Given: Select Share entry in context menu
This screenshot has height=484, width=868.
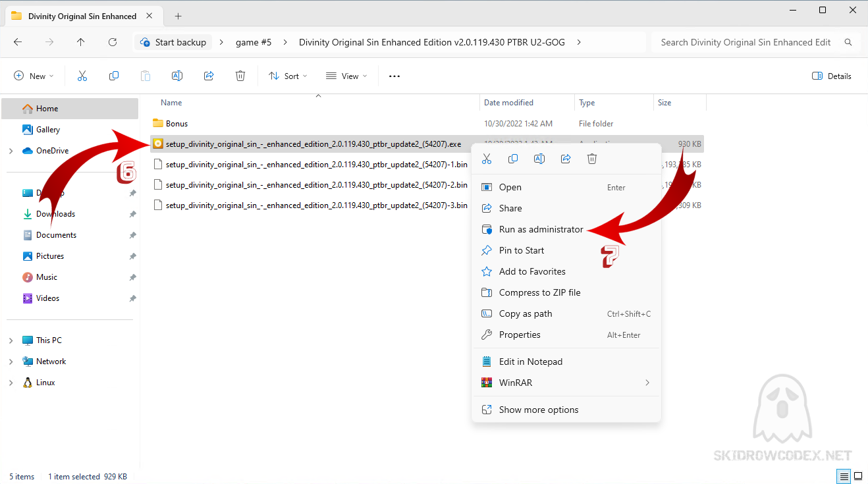Looking at the screenshot, I should [566, 208].
